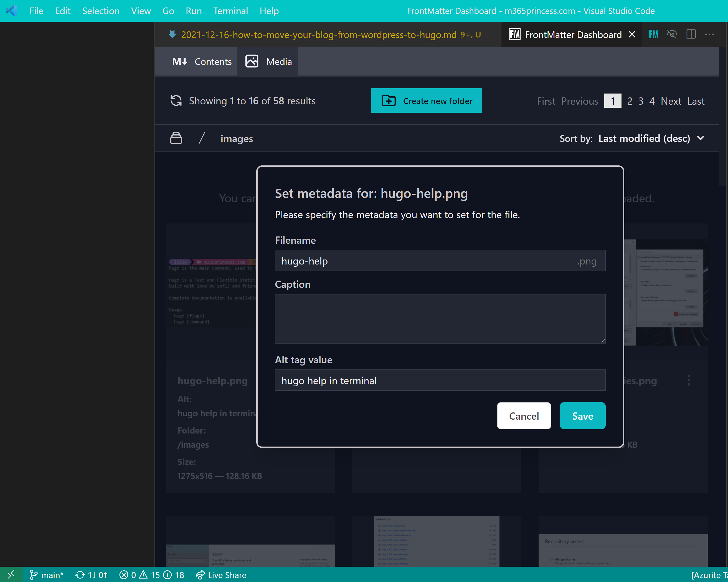Click the VS Code logo icon

click(11, 11)
